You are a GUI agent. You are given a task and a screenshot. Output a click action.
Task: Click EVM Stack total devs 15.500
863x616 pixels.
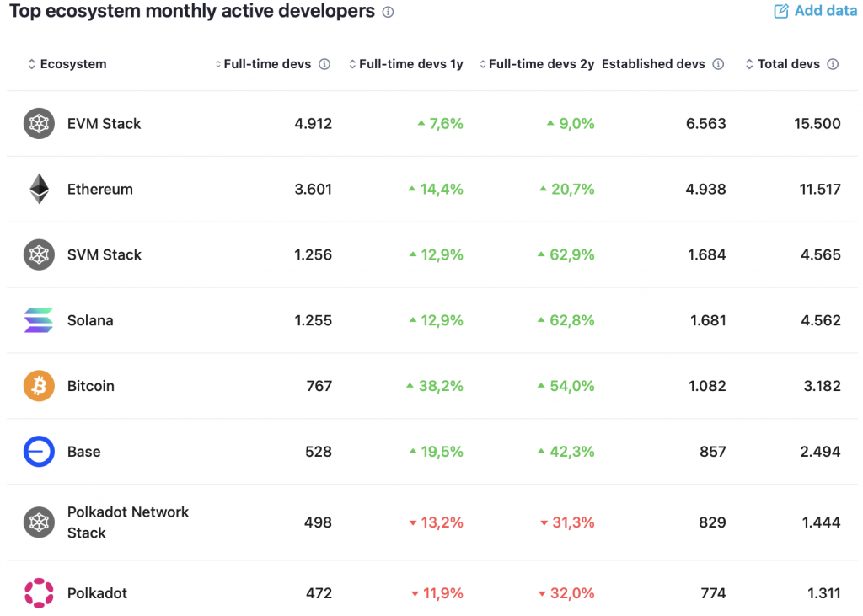[x=817, y=124]
